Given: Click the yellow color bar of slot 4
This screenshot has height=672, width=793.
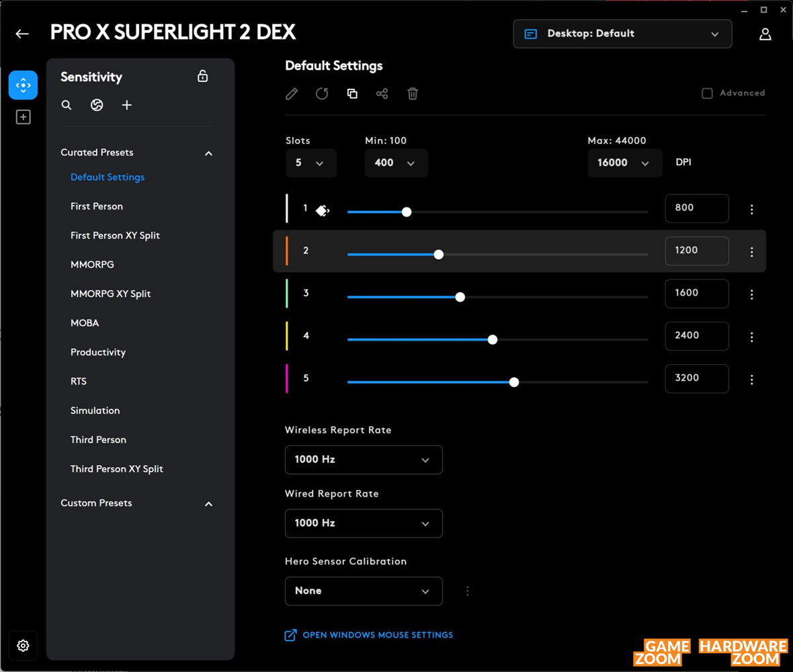Looking at the screenshot, I should click(x=287, y=336).
